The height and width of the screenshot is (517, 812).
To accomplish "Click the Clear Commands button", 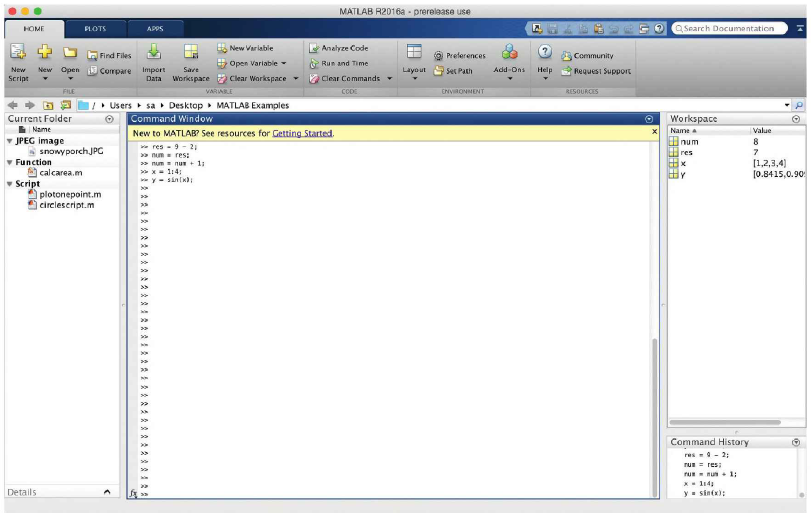I will 345,78.
